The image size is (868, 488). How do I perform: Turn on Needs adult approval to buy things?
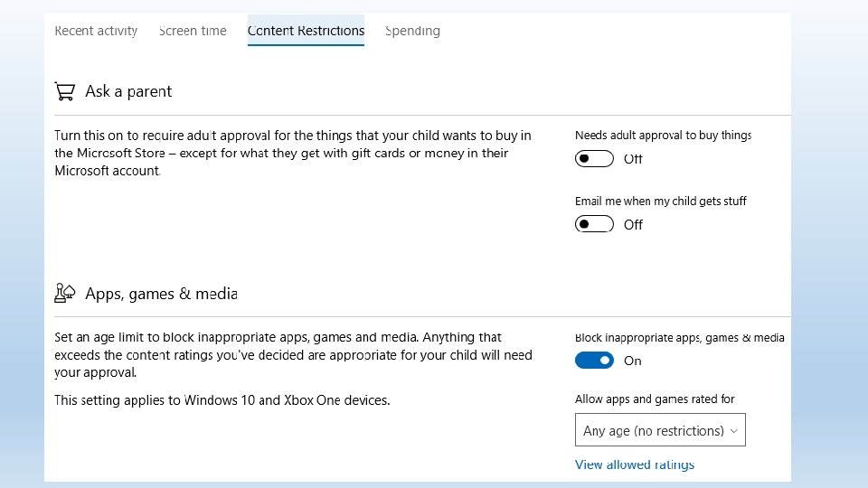pos(594,159)
